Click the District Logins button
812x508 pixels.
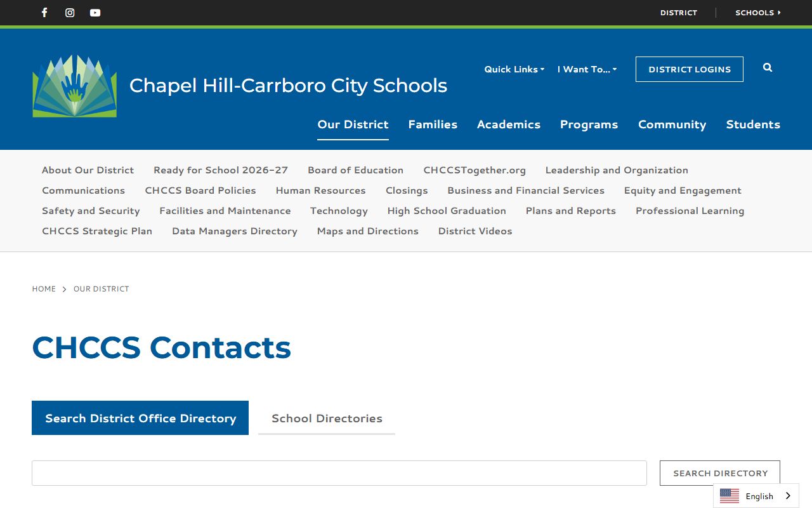(x=690, y=69)
